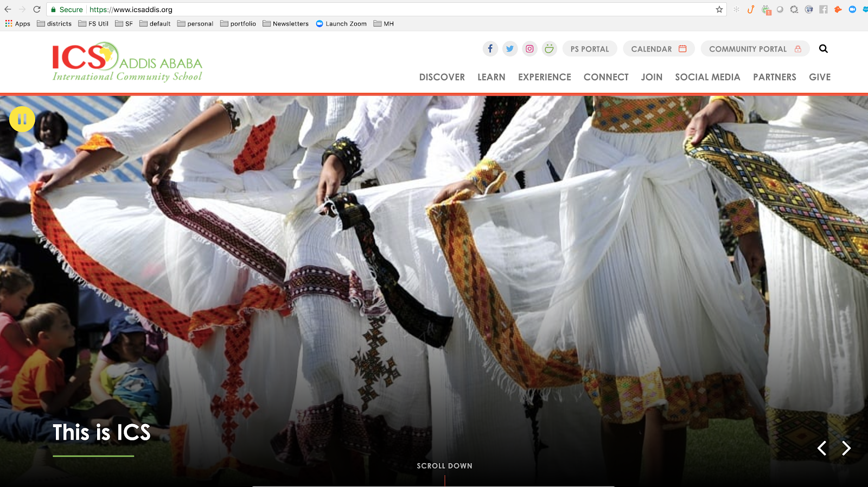Image resolution: width=868 pixels, height=487 pixels.
Task: Click the blue Zoom extension icon
Action: 852,9
